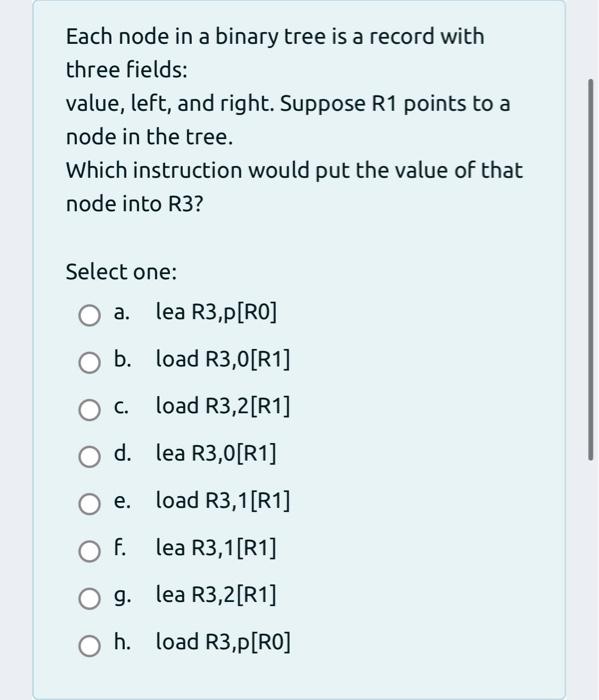Pick radio option g: lea R3,2[R1]
This screenshot has height=700, width=599.
pos(89,599)
